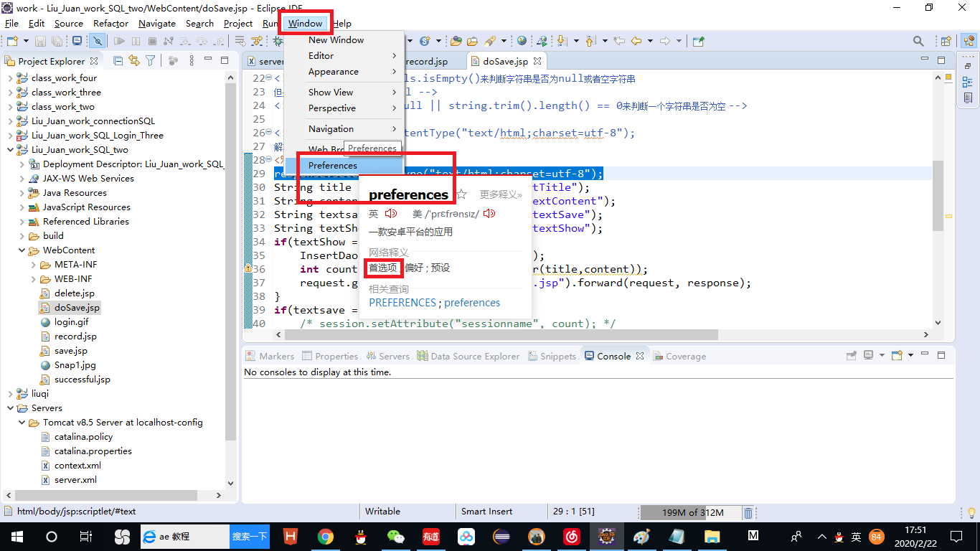The image size is (980, 551).
Task: Click the New file toolbar icon
Action: click(12, 41)
